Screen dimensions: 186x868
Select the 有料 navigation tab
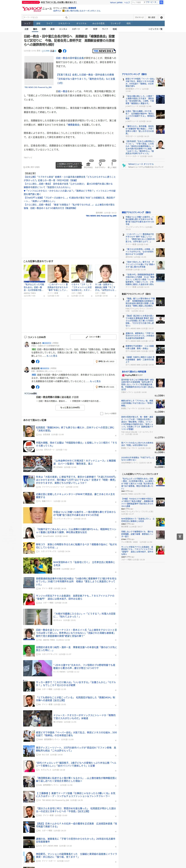click(x=128, y=23)
